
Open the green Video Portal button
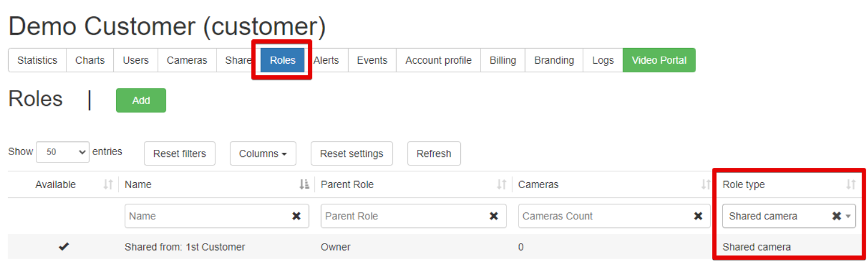pos(659,60)
